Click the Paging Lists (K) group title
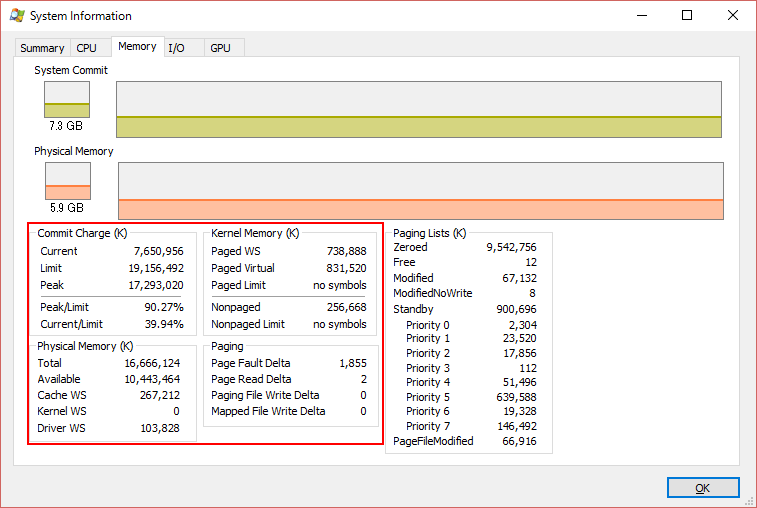 click(430, 233)
